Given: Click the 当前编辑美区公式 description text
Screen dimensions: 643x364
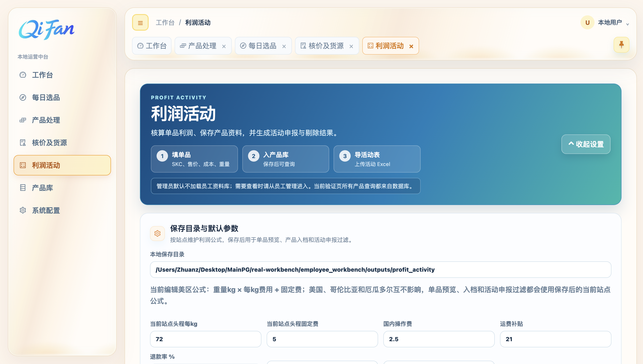Looking at the screenshot, I should coord(380,295).
